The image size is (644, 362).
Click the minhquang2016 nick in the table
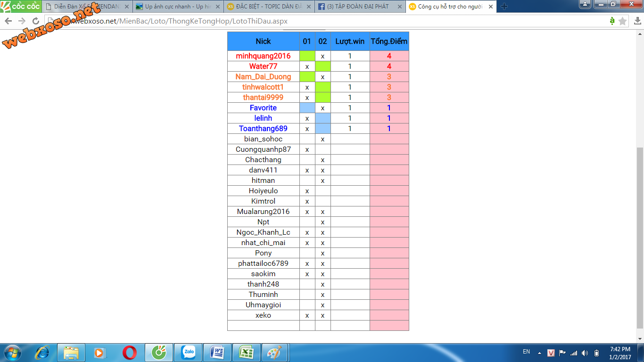(x=263, y=56)
